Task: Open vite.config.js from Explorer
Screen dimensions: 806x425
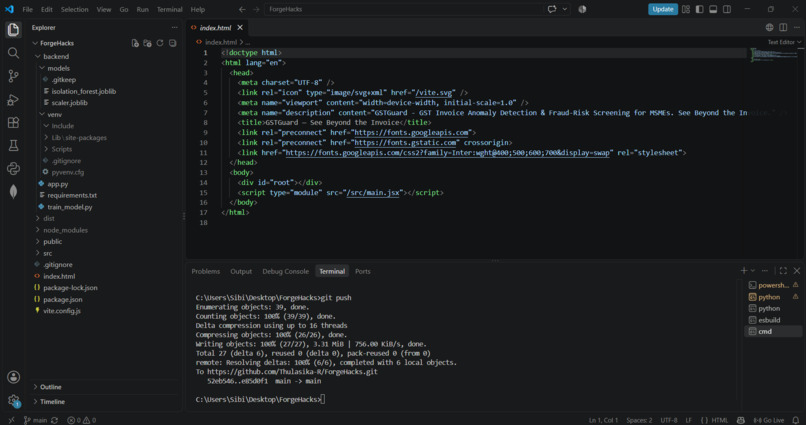Action: [x=62, y=311]
